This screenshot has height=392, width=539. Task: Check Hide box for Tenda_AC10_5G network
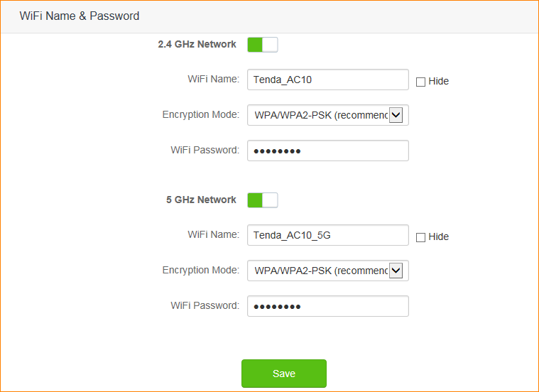(x=420, y=237)
